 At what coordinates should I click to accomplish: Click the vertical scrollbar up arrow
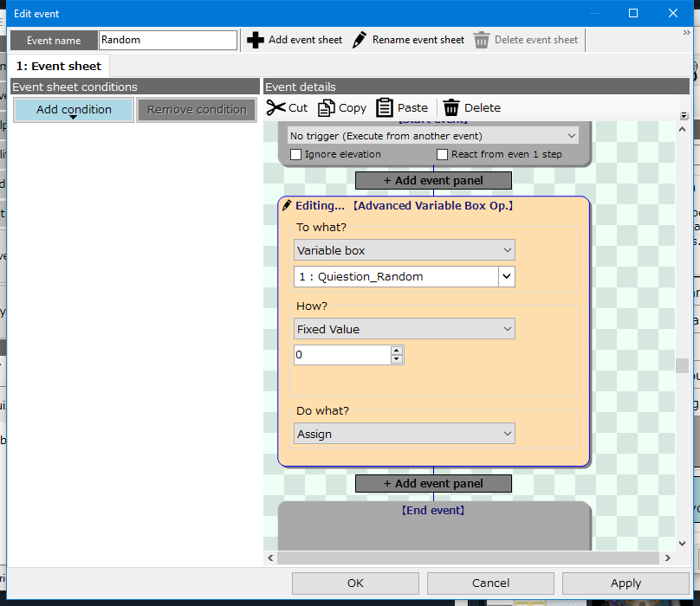[x=682, y=129]
